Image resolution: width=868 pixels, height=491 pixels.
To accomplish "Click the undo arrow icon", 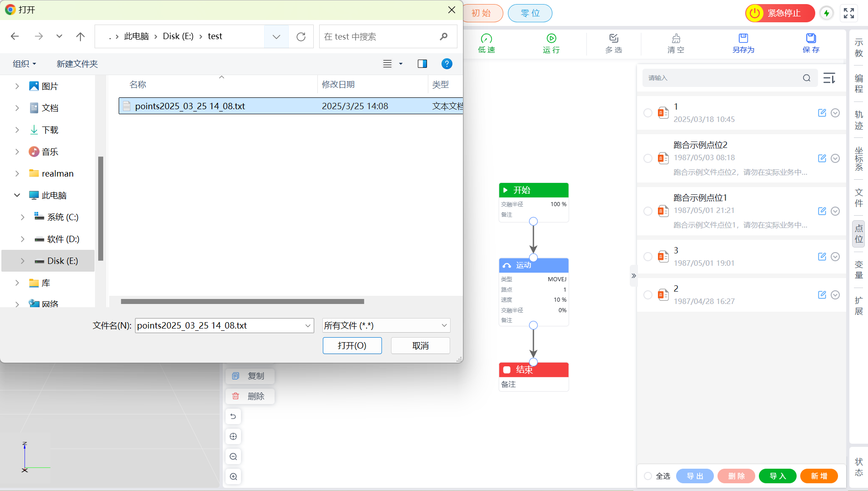I will pos(233,416).
